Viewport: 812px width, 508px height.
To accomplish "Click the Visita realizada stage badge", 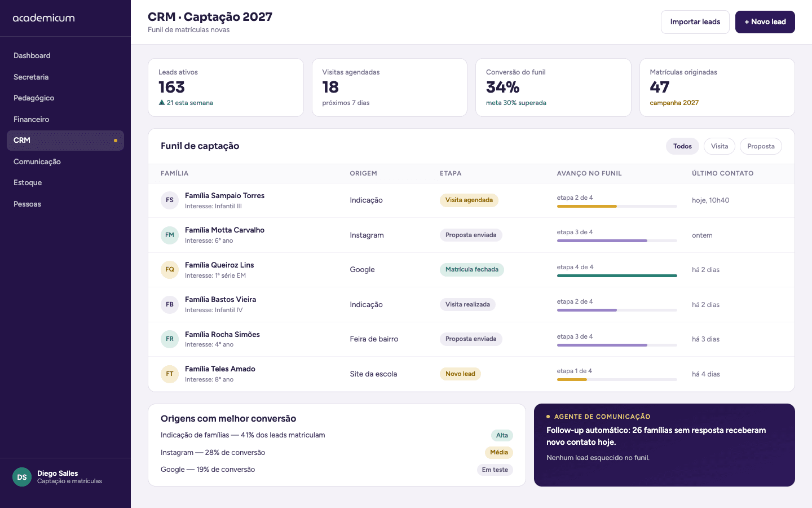I will [x=467, y=304].
